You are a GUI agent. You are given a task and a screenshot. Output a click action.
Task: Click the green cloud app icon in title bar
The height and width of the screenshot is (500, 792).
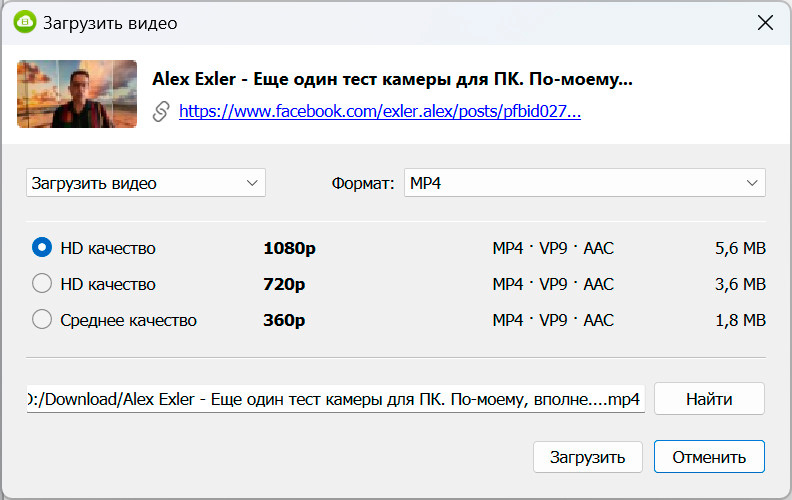[x=23, y=22]
